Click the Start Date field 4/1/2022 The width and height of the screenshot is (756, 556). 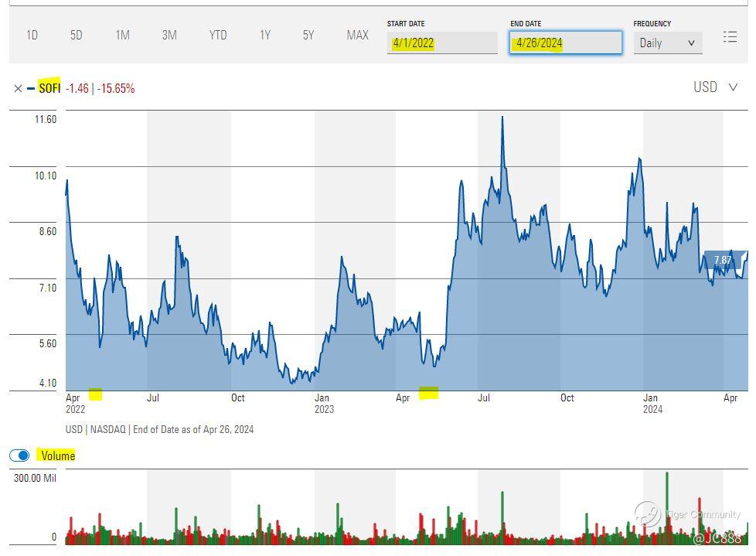point(442,43)
